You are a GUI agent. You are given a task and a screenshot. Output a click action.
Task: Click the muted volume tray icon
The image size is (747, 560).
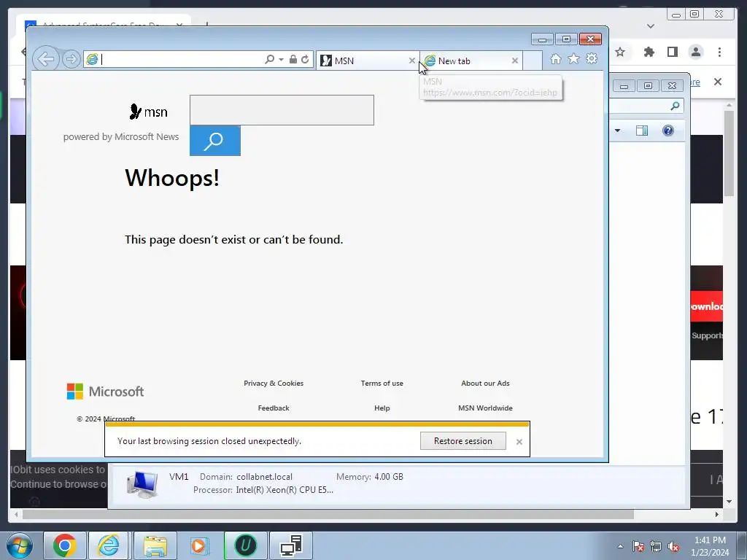[673, 546]
